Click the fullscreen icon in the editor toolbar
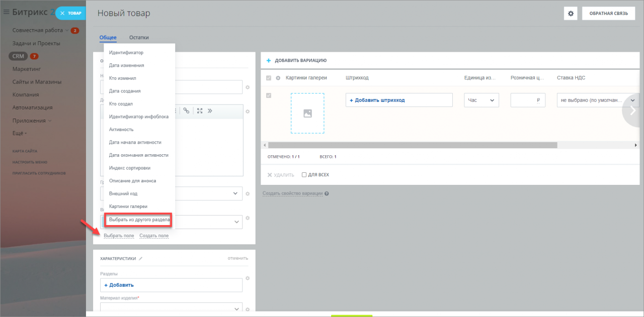The image size is (644, 317). [x=200, y=111]
